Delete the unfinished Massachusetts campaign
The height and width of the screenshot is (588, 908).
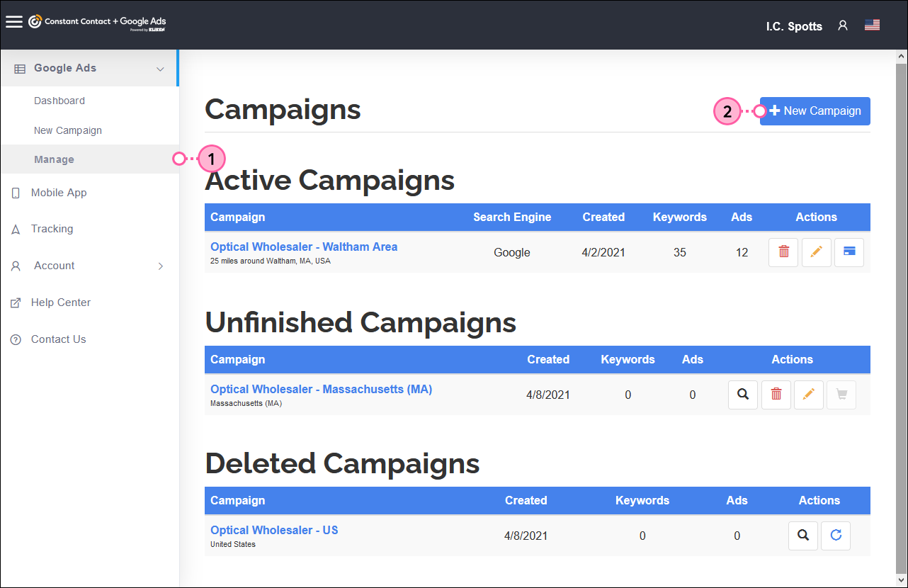776,395
